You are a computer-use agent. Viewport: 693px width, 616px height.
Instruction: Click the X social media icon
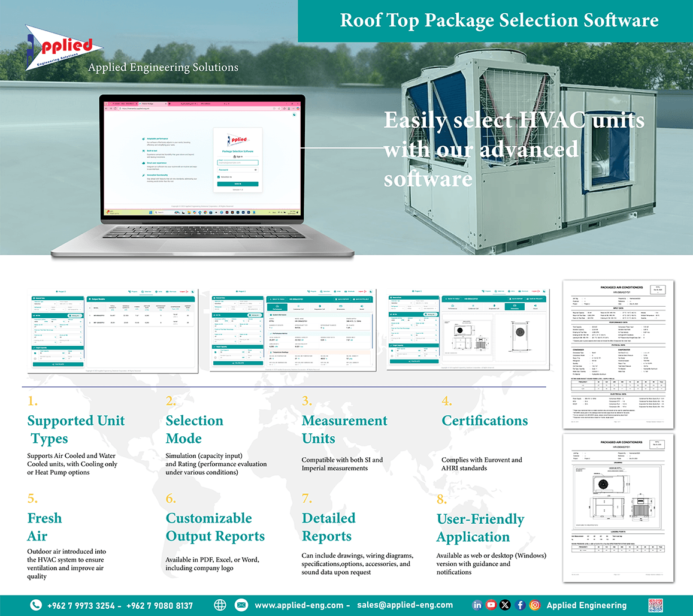pyautogui.click(x=505, y=605)
